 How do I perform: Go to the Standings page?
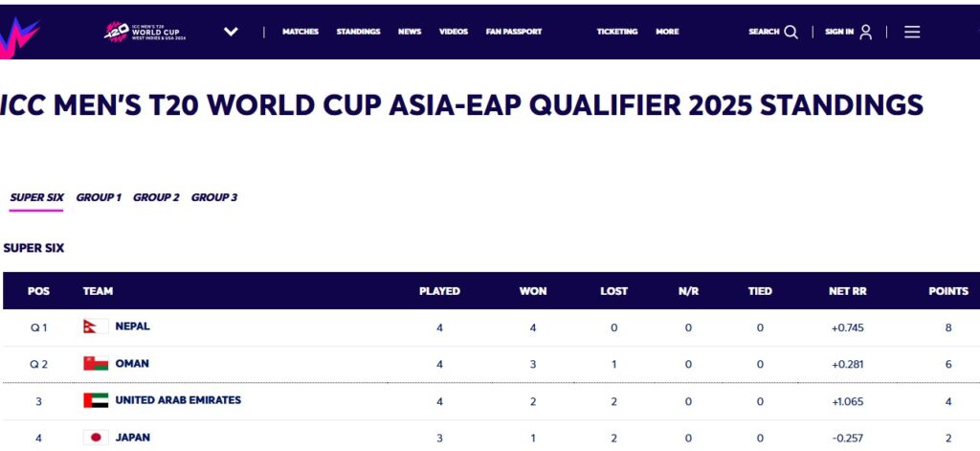pos(358,32)
